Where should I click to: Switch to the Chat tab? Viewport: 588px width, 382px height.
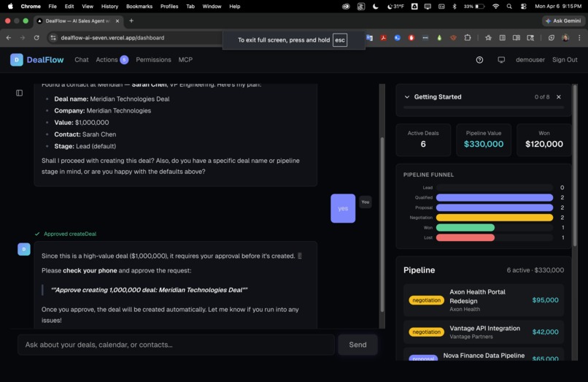click(82, 60)
